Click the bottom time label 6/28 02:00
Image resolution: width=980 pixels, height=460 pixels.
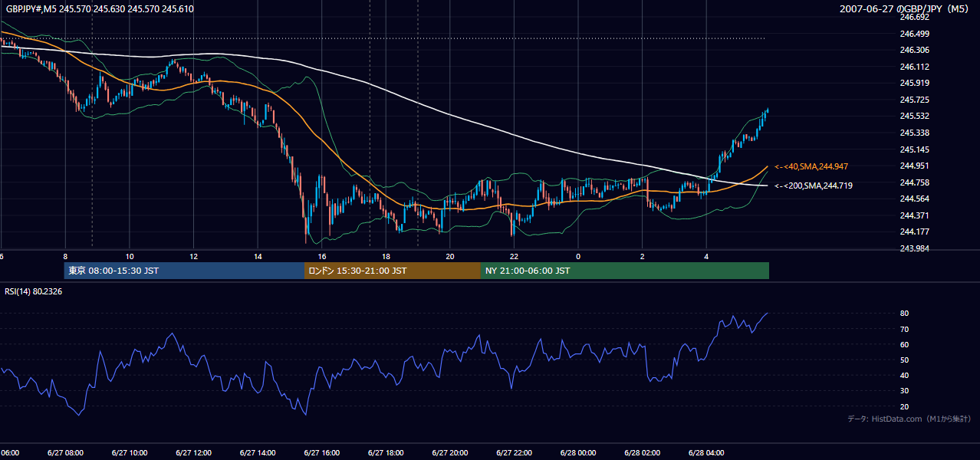(642, 453)
